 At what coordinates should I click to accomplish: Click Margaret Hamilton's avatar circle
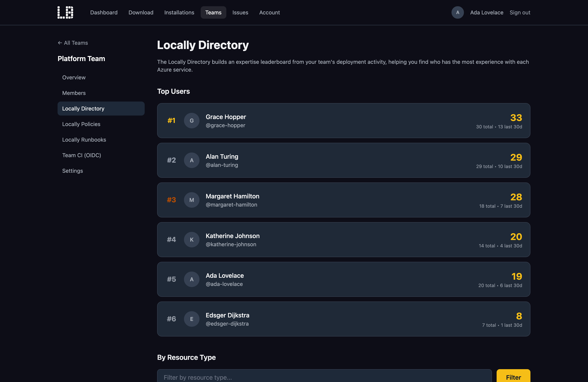[x=192, y=200]
